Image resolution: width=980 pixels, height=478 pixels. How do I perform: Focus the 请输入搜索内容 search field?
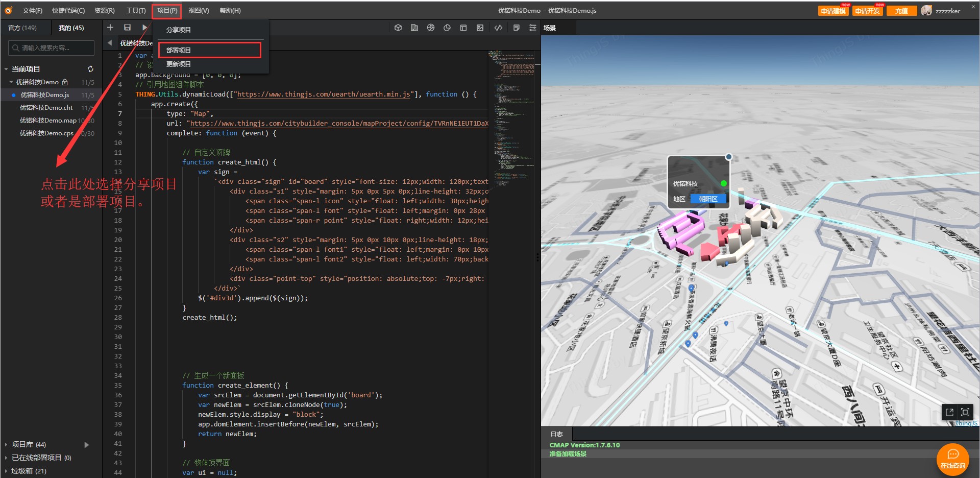(51, 48)
